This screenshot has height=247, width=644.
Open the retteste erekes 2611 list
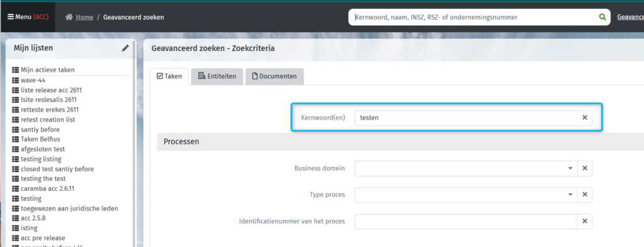tap(50, 110)
